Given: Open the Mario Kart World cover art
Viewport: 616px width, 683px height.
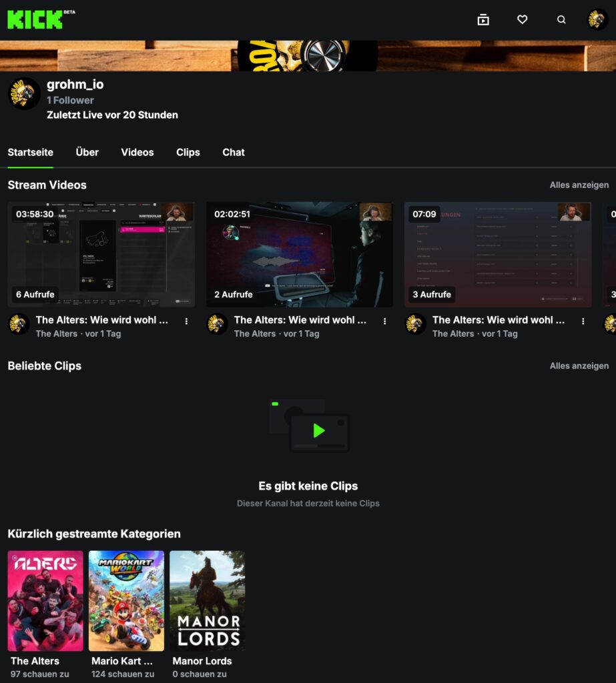Looking at the screenshot, I should pos(126,601).
